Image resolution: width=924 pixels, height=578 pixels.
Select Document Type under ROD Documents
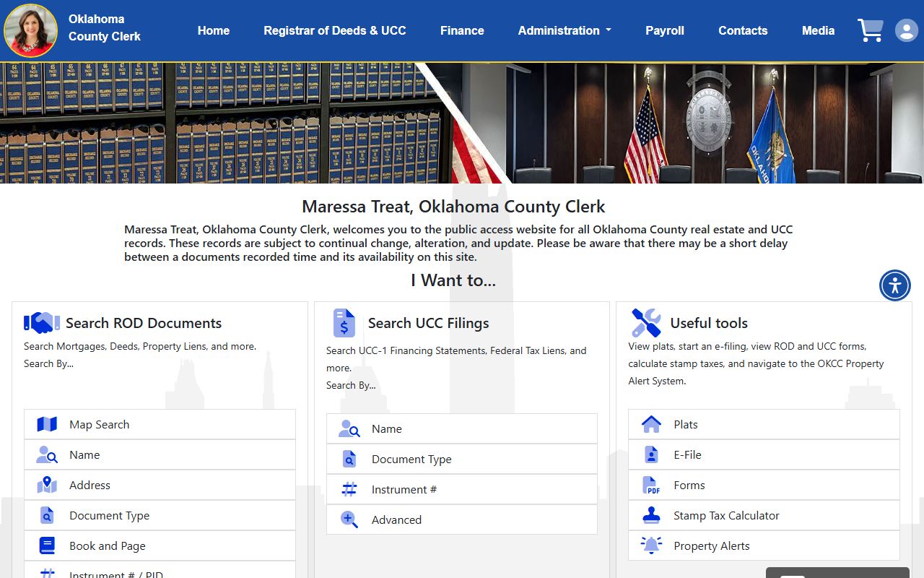pyautogui.click(x=160, y=515)
